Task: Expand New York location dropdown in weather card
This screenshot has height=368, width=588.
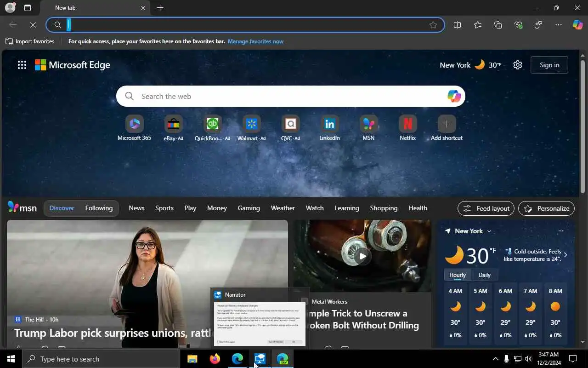Action: pos(489,231)
